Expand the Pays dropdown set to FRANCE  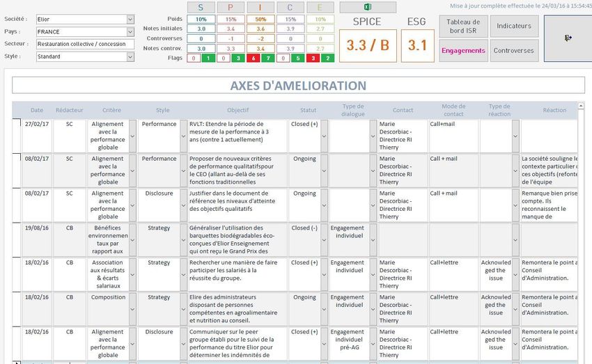[130, 32]
